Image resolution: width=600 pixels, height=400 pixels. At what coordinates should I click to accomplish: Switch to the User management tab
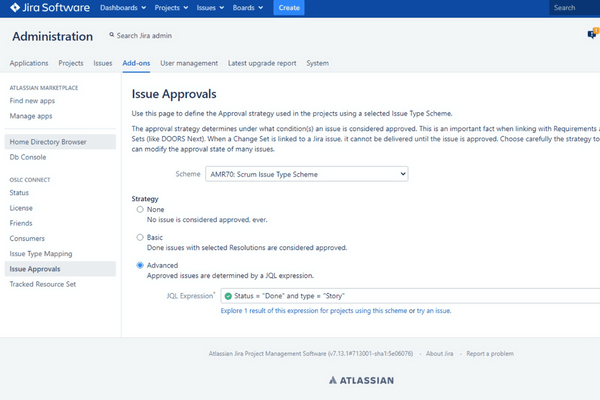pyautogui.click(x=189, y=63)
